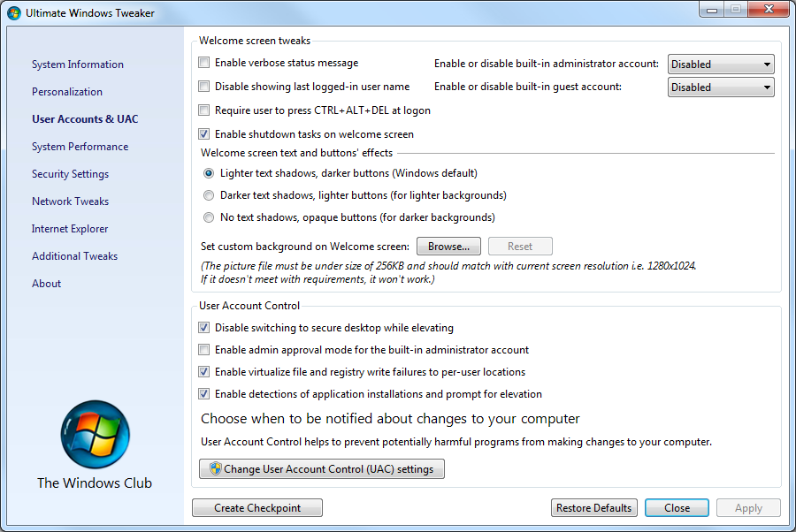Open Additional Tweaks section
This screenshot has width=796, height=532.
(74, 256)
